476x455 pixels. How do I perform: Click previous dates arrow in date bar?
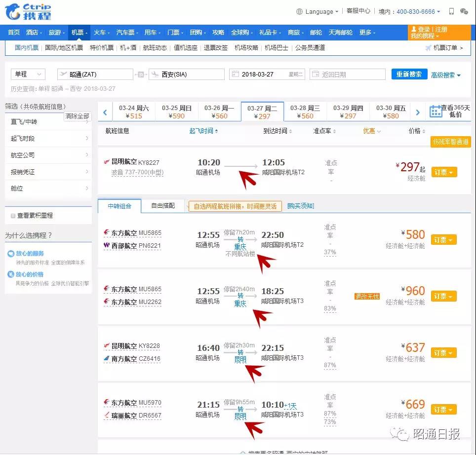pos(105,112)
